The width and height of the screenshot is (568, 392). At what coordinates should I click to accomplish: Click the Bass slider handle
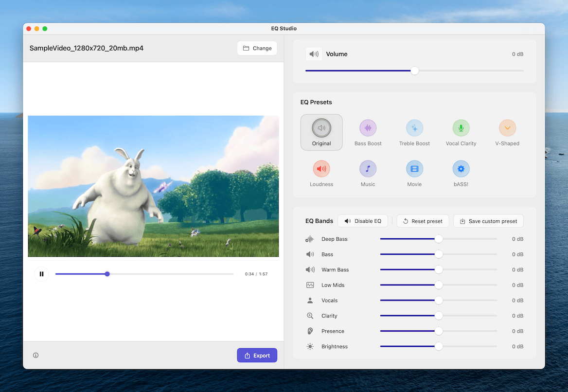439,254
